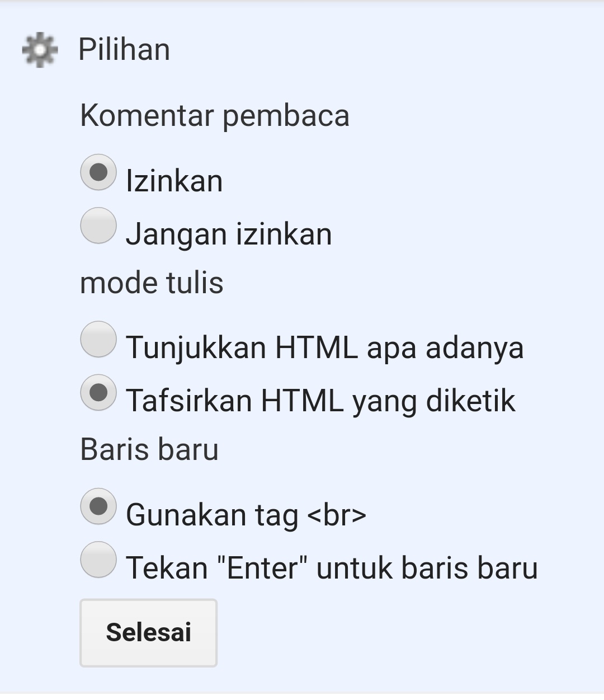Click the gear icon beside Pilihan
Viewport: 604px width, 700px height.
(x=39, y=50)
